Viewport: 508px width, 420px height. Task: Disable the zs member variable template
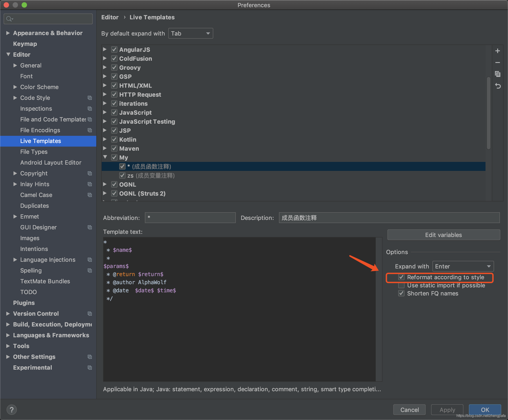pyautogui.click(x=122, y=176)
